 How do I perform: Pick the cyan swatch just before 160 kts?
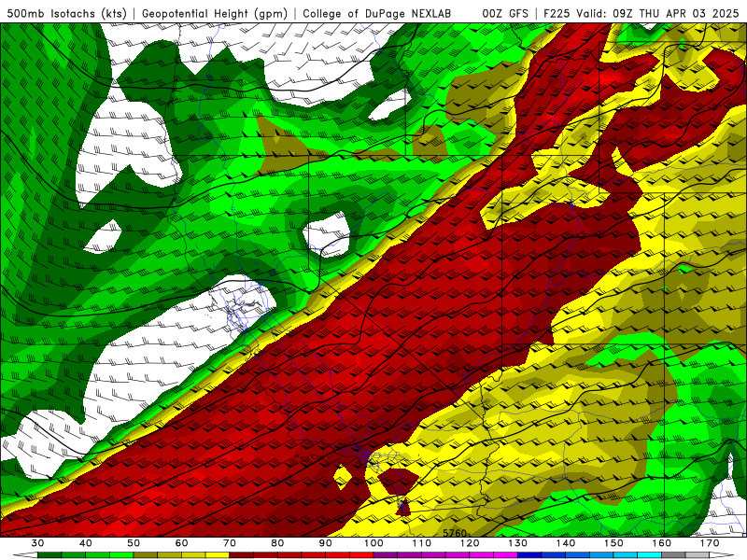coord(649,554)
